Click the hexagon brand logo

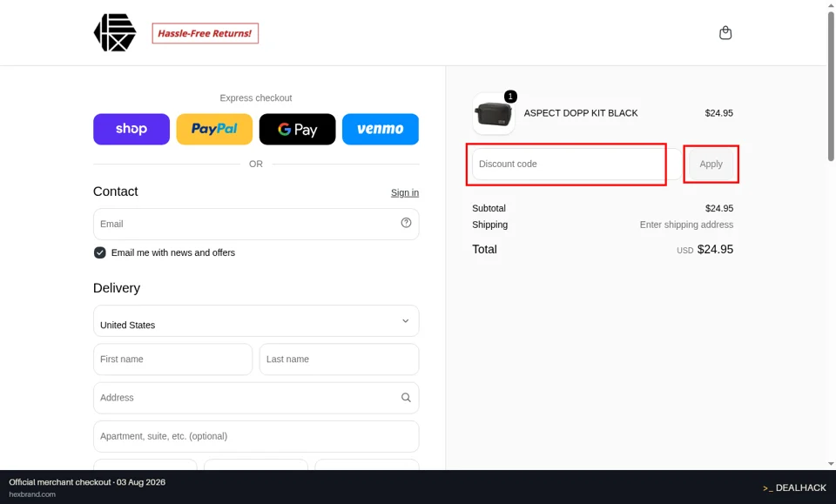[115, 33]
